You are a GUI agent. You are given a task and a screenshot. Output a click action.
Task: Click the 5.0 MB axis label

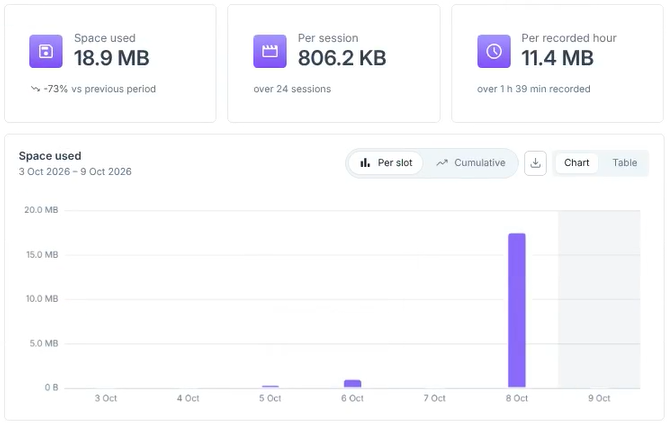click(x=44, y=344)
